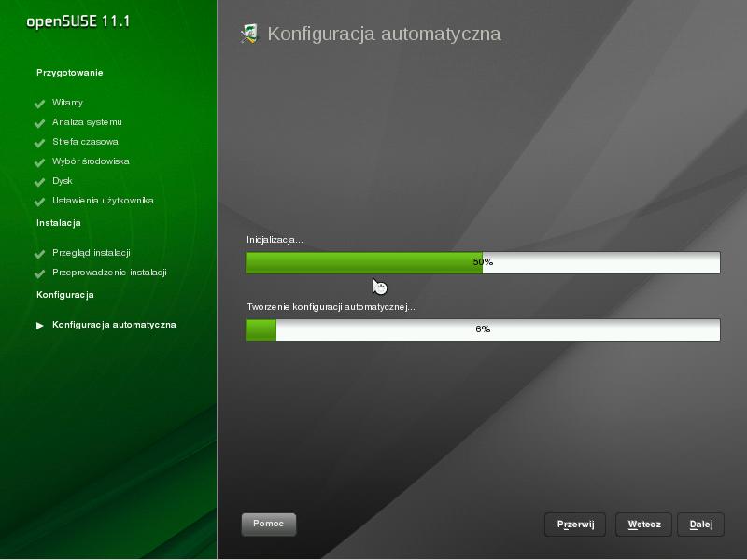The image size is (747, 560).
Task: Click the arrow beside Konfiguracja automatyczna step
Action: pyautogui.click(x=40, y=326)
